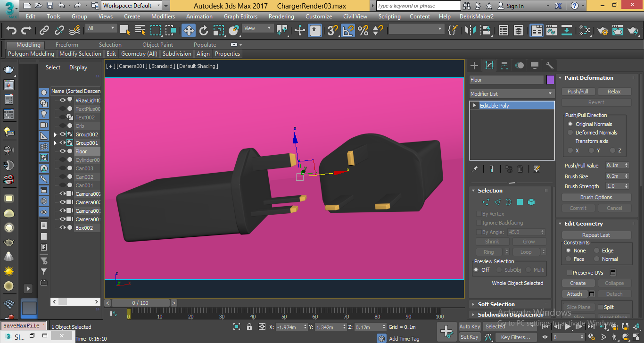Open the Create command panel tab
The height and width of the screenshot is (343, 644).
474,66
